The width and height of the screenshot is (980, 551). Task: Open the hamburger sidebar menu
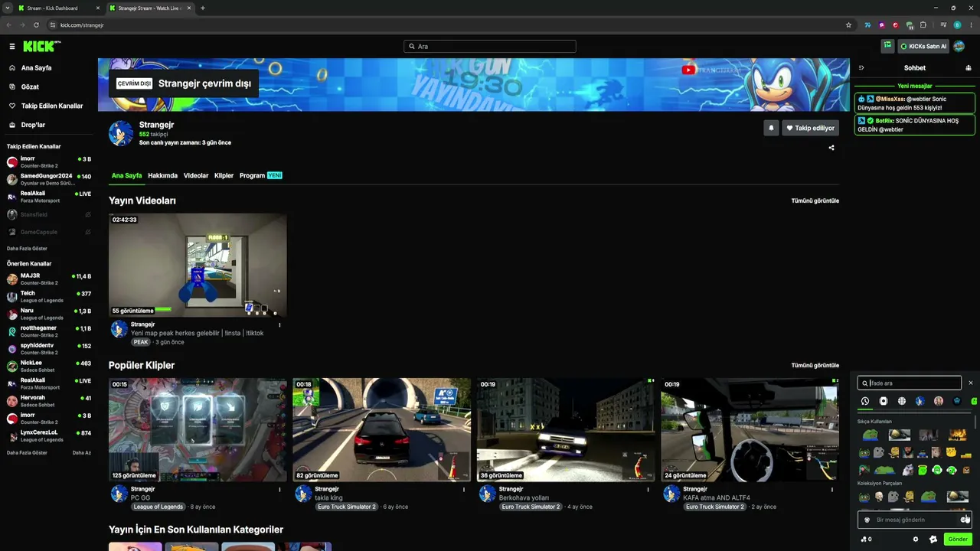tap(12, 47)
